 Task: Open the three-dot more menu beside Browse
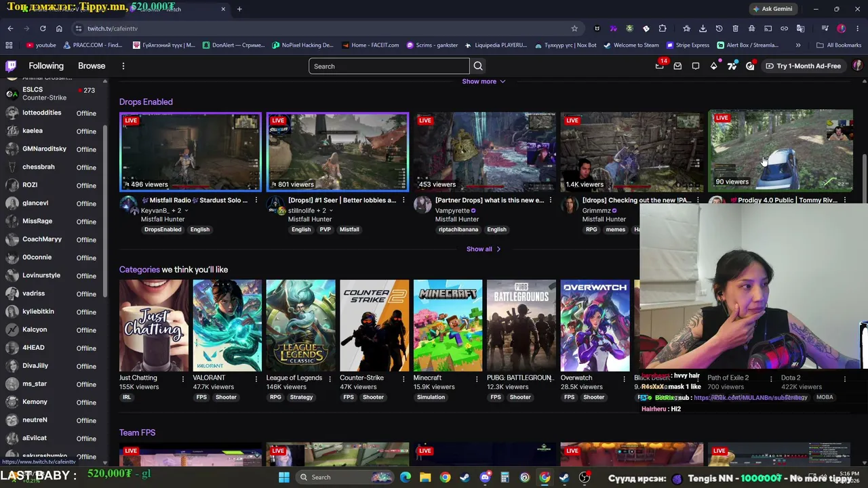[123, 66]
